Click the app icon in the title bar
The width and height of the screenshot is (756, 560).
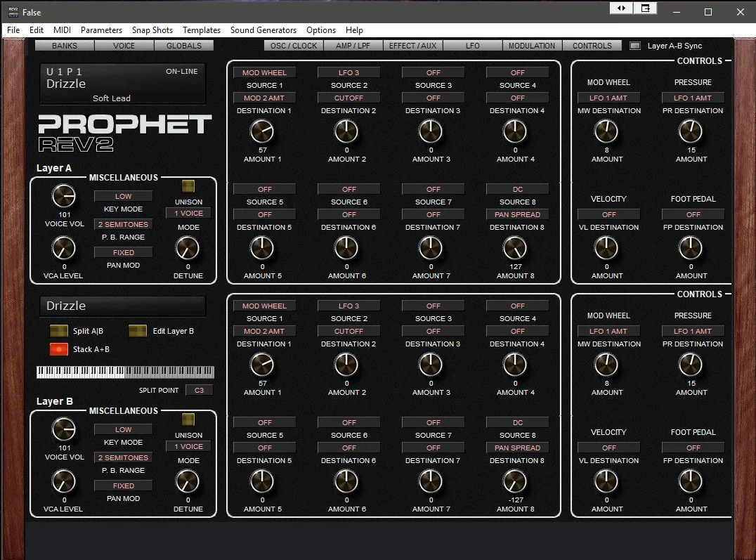[x=13, y=12]
